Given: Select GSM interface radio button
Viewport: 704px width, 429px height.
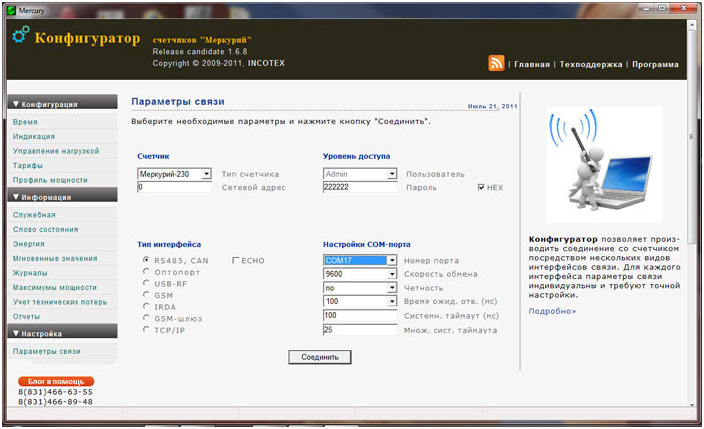Looking at the screenshot, I should click(x=146, y=295).
